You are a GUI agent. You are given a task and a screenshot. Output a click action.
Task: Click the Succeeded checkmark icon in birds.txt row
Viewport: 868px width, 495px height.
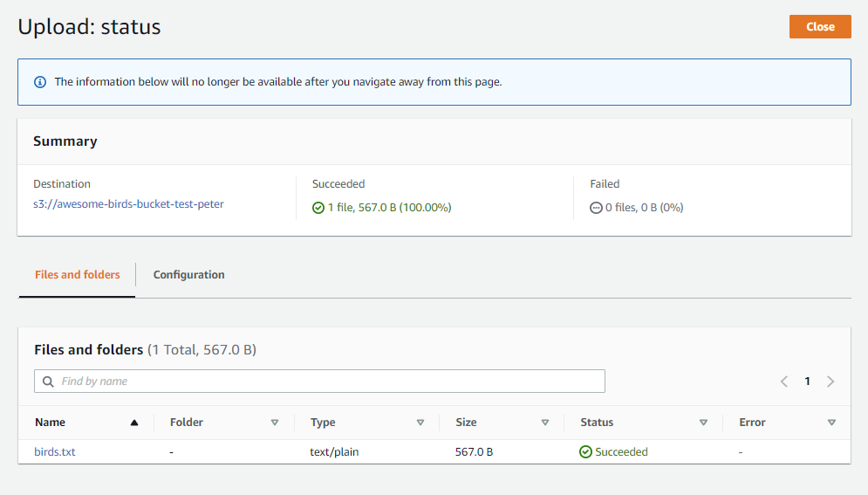click(x=586, y=452)
